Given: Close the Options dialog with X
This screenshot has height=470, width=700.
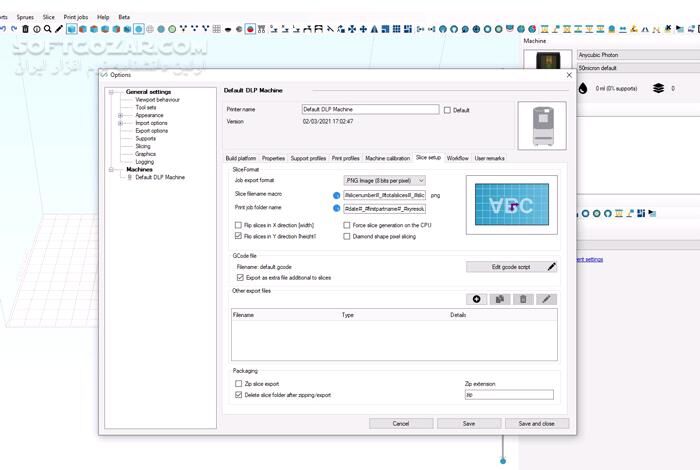Looking at the screenshot, I should click(x=569, y=75).
